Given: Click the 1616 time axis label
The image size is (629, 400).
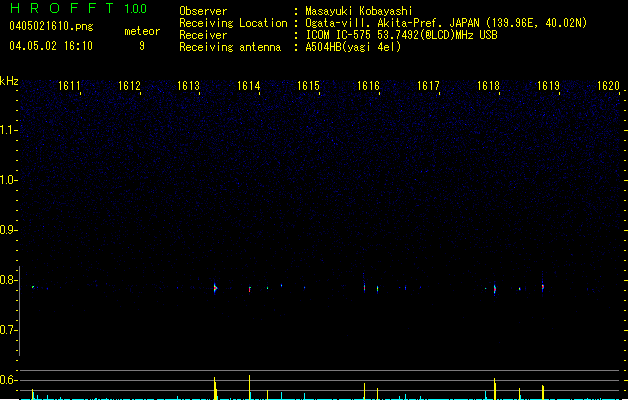Looking at the screenshot, I should click(368, 86).
